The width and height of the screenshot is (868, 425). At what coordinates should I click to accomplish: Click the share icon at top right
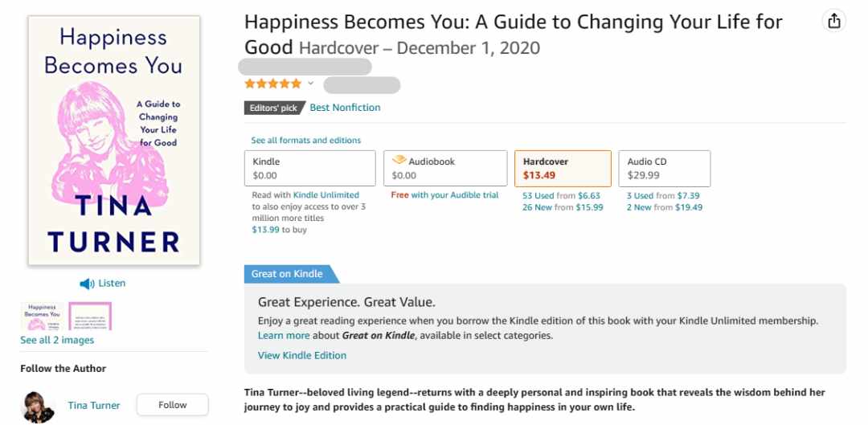click(x=833, y=22)
